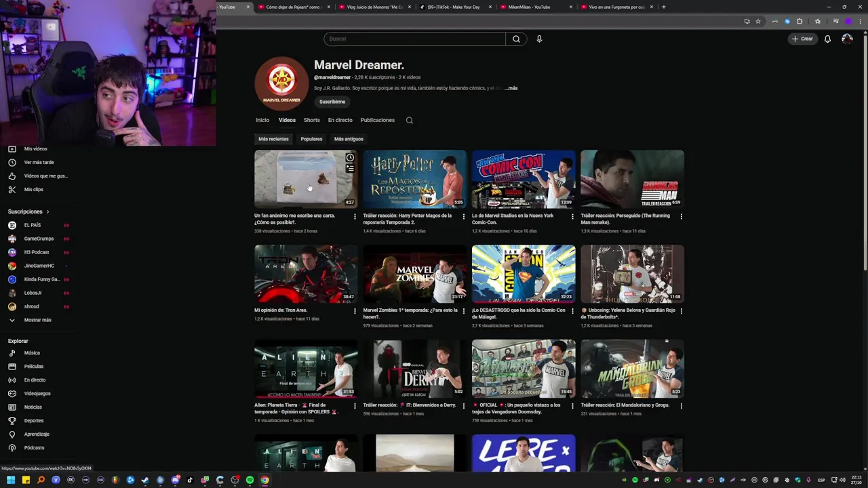The image size is (868, 488).
Task: Click the search magnifier button beside Buscar
Action: [516, 39]
